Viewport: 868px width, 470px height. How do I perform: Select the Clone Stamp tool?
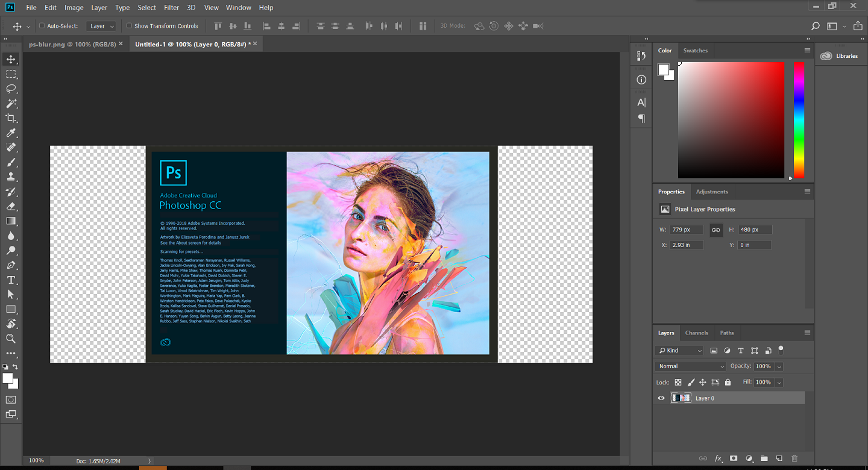[x=11, y=177]
